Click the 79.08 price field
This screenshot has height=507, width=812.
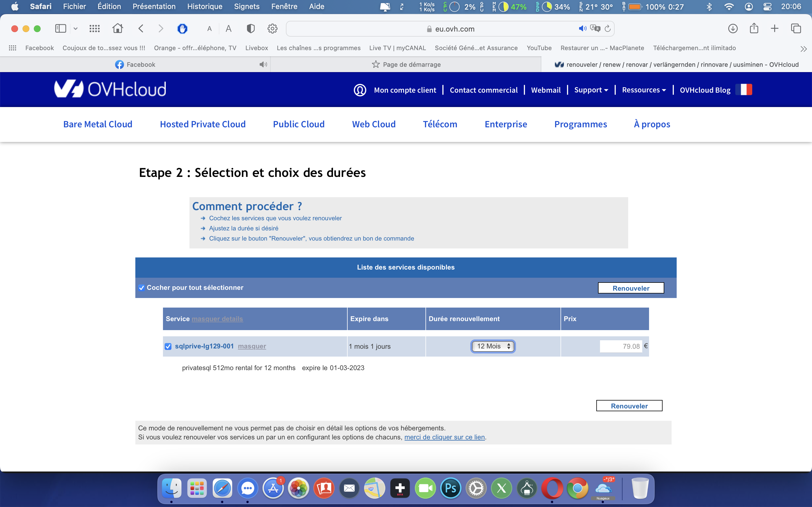coord(621,346)
